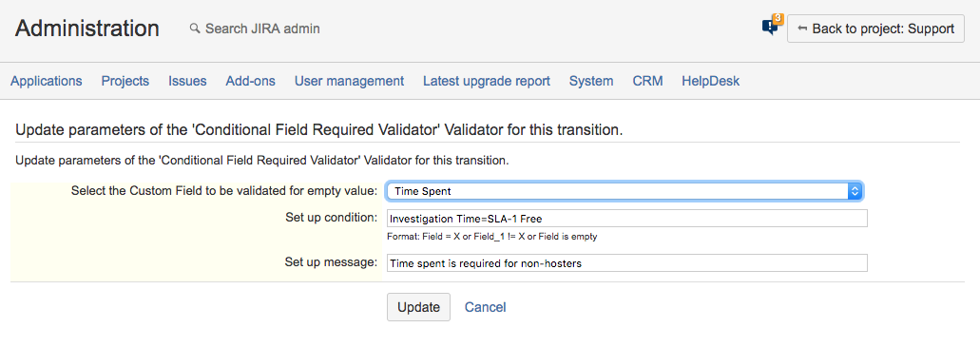
Task: Open the Applications admin menu
Action: pos(47,81)
